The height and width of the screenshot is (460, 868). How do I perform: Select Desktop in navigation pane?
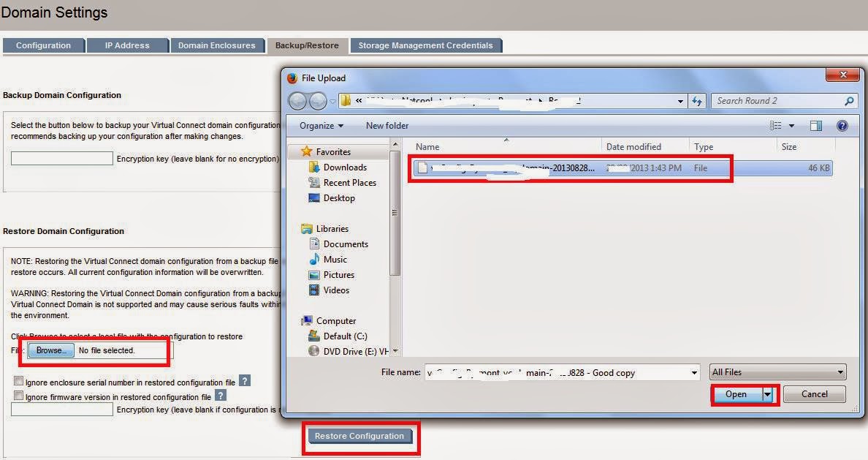[x=338, y=198]
